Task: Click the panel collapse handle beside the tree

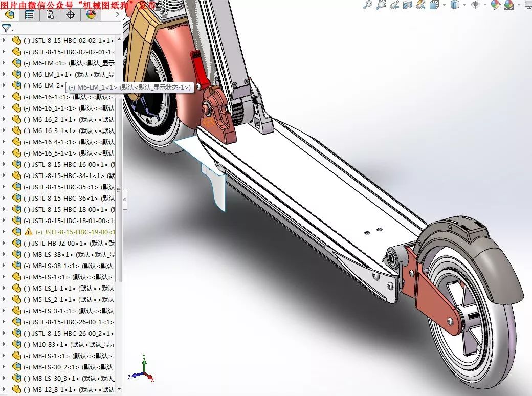Action: 125,200
